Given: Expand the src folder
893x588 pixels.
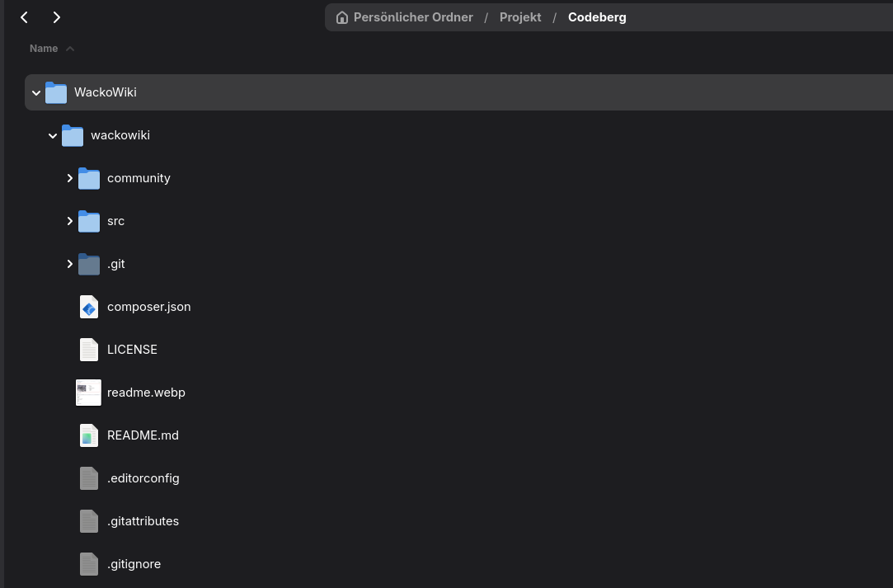Looking at the screenshot, I should [x=70, y=221].
